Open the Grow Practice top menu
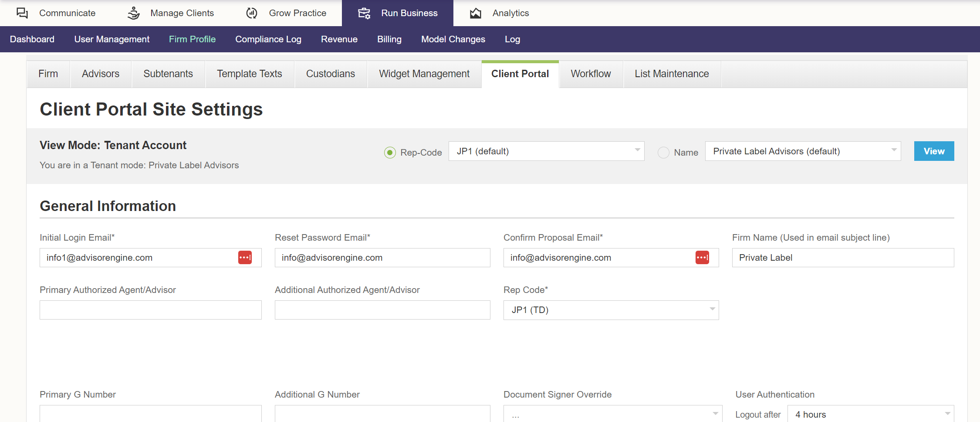This screenshot has height=422, width=980. point(286,13)
